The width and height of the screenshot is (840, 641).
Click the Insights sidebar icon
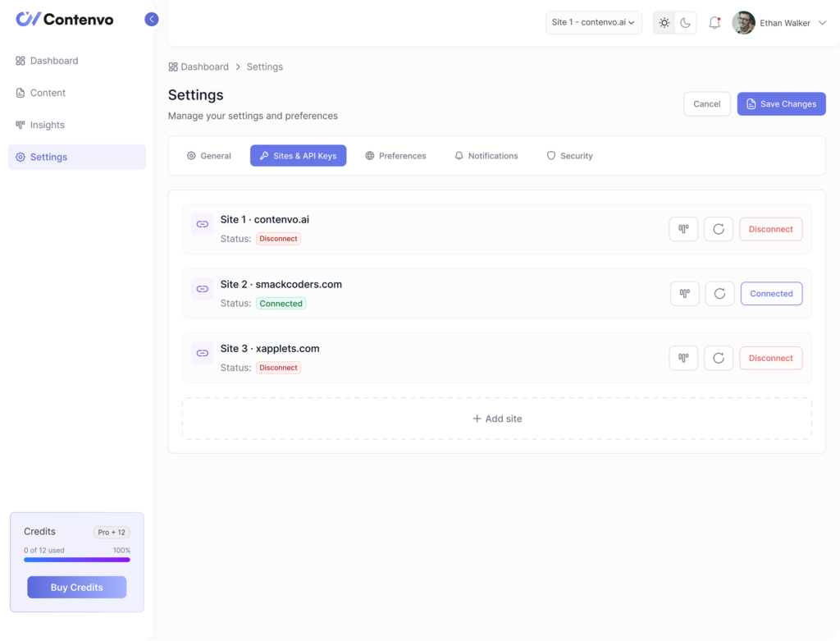point(18,124)
